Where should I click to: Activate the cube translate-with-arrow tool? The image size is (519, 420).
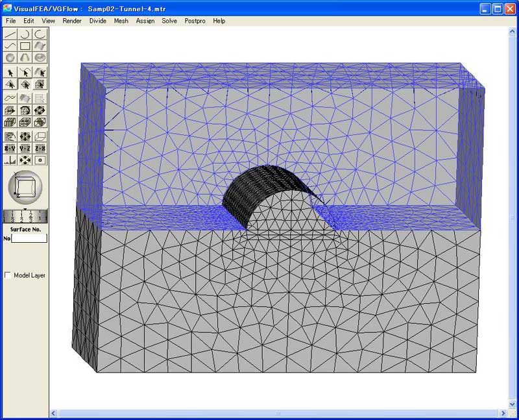point(10,110)
